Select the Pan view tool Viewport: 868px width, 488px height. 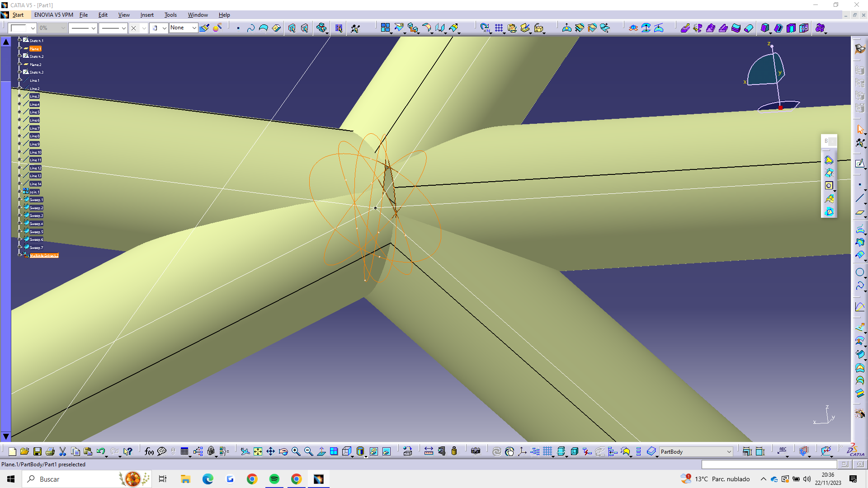coord(270,451)
